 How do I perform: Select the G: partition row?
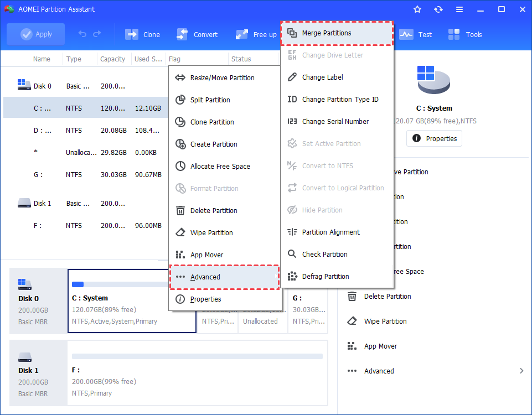click(86, 175)
